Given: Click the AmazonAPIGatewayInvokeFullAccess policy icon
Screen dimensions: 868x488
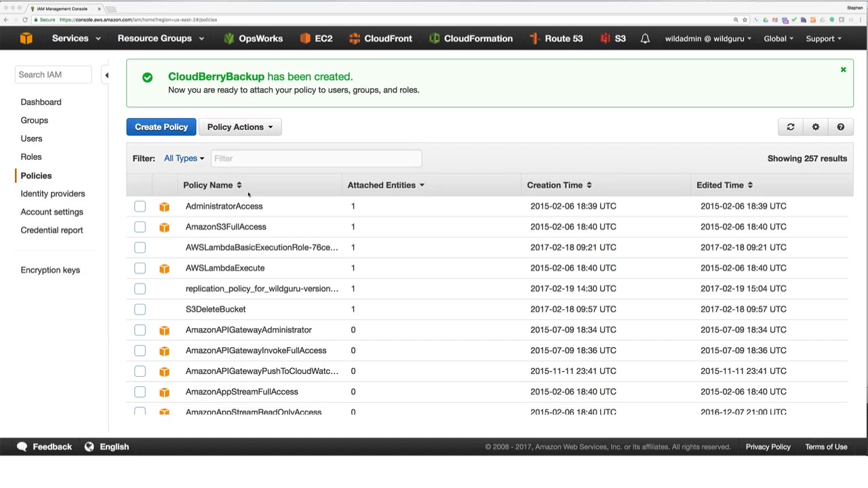Looking at the screenshot, I should pyautogui.click(x=164, y=351).
